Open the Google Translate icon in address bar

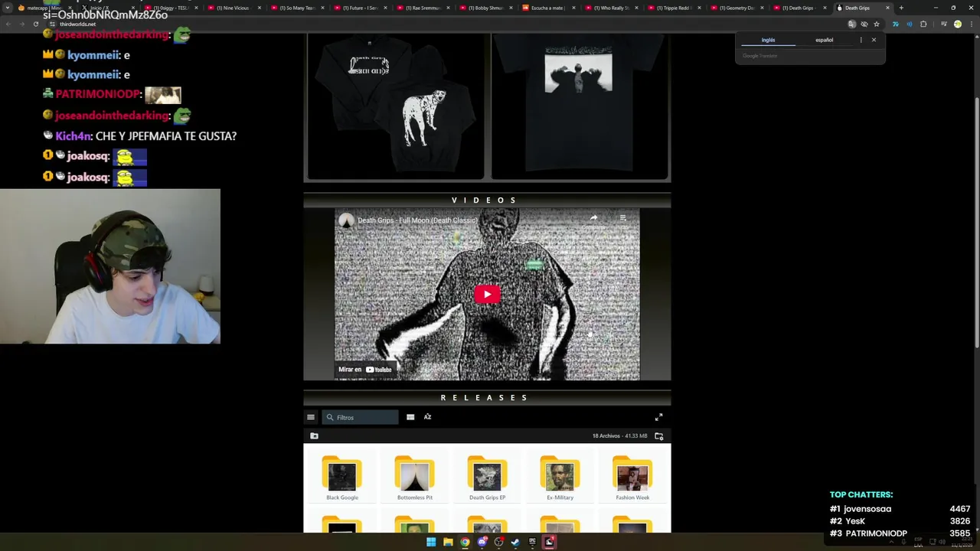pyautogui.click(x=851, y=24)
